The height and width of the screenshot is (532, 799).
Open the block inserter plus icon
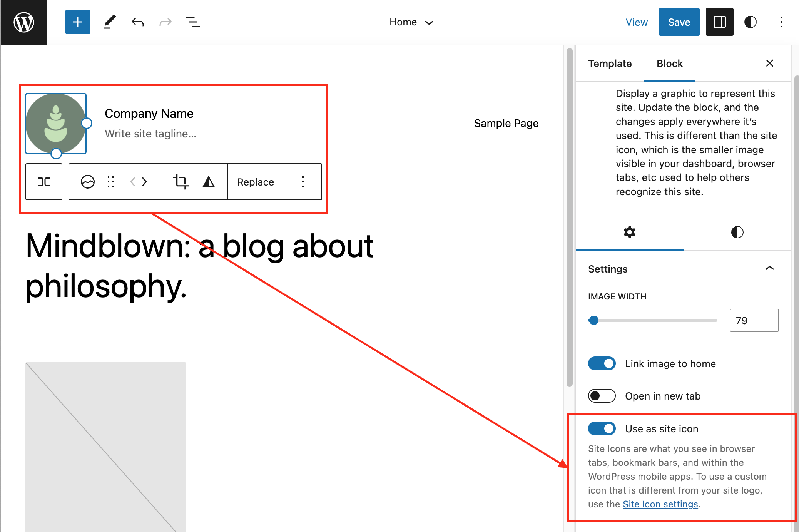pos(77,22)
